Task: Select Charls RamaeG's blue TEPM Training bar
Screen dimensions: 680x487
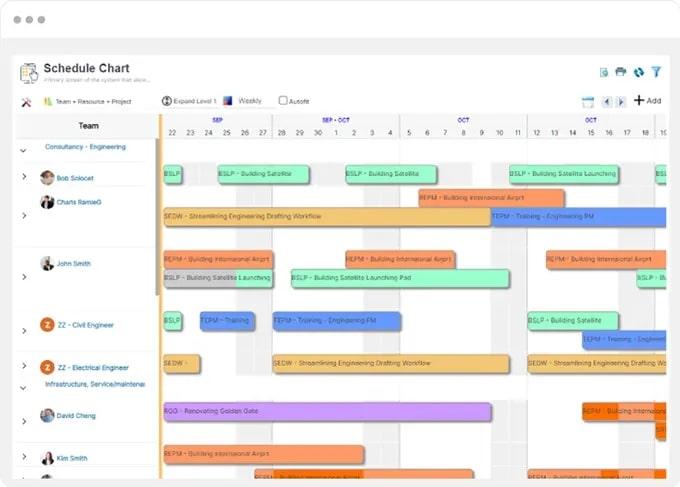Action: [x=579, y=216]
